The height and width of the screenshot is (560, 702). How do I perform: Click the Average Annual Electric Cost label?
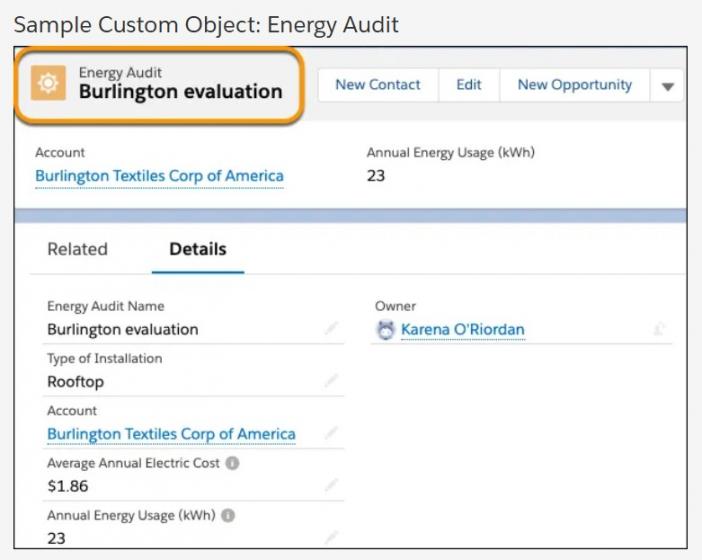click(133, 463)
